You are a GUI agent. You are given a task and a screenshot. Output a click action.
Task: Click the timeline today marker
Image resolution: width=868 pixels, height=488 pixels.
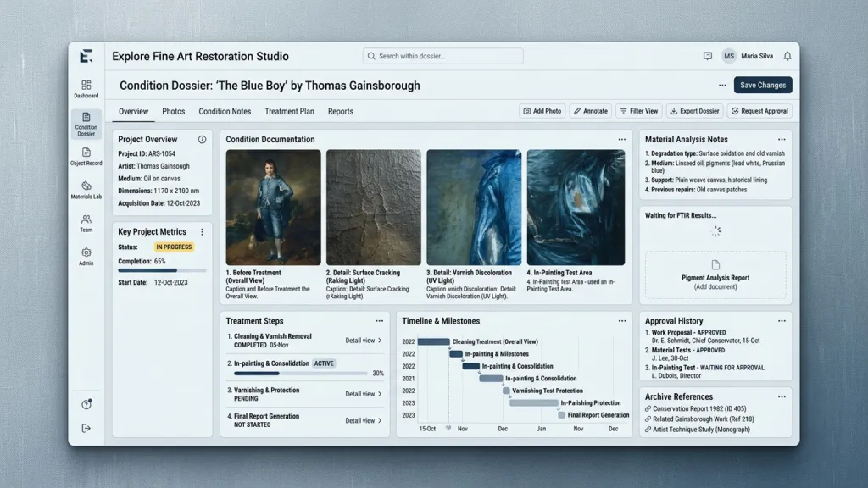point(448,428)
